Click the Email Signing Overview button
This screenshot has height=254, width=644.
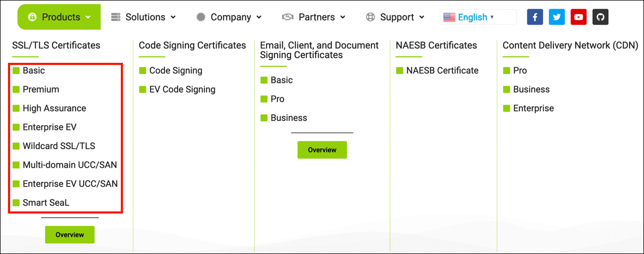[x=322, y=150]
